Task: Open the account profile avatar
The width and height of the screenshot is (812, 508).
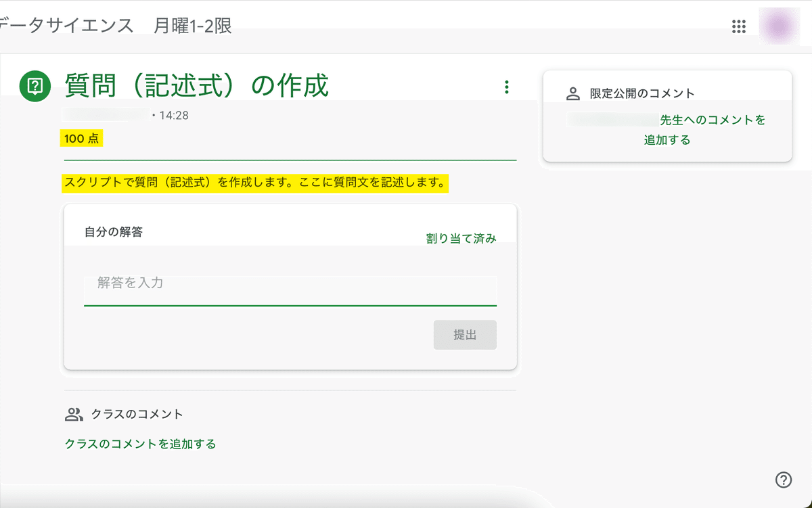Action: (780, 26)
